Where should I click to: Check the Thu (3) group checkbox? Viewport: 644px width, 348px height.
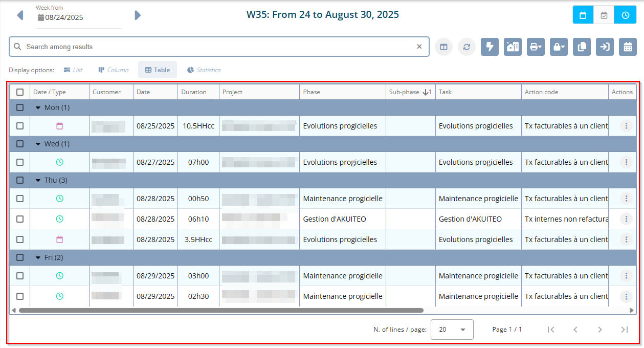20,180
